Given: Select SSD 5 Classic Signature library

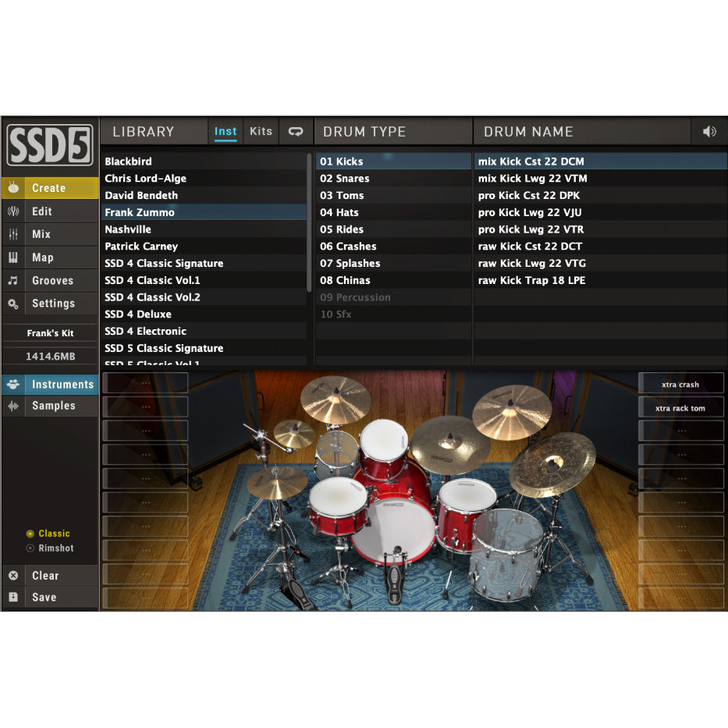Looking at the screenshot, I should click(x=204, y=348).
